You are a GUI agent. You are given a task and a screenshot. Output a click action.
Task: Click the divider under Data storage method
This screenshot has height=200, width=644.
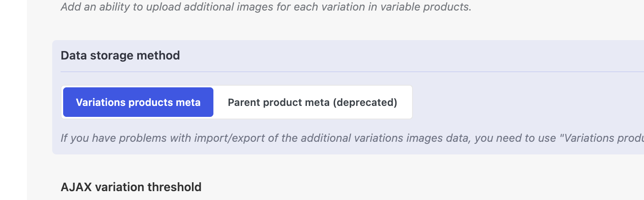337,72
